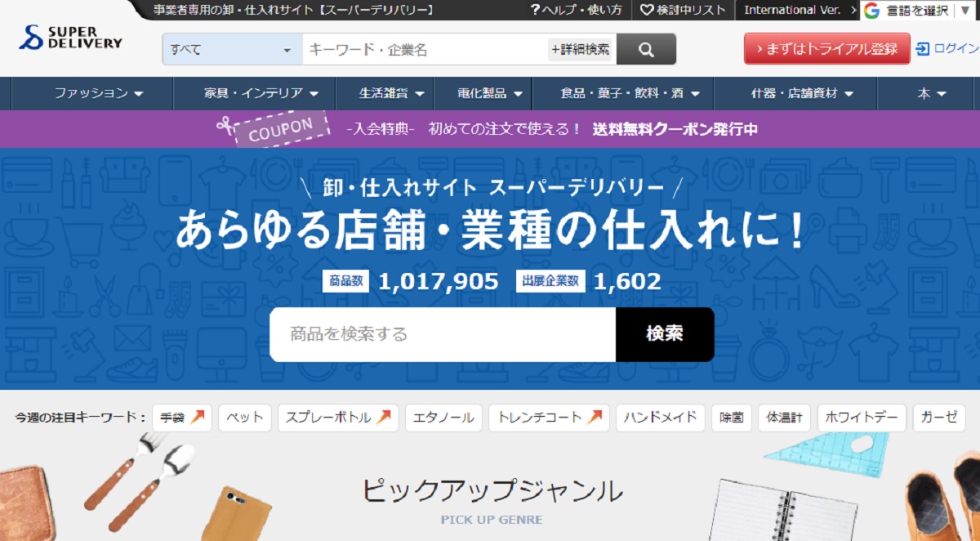This screenshot has height=541, width=980.
Task: Select the エタノール keyword tag
Action: (x=443, y=418)
